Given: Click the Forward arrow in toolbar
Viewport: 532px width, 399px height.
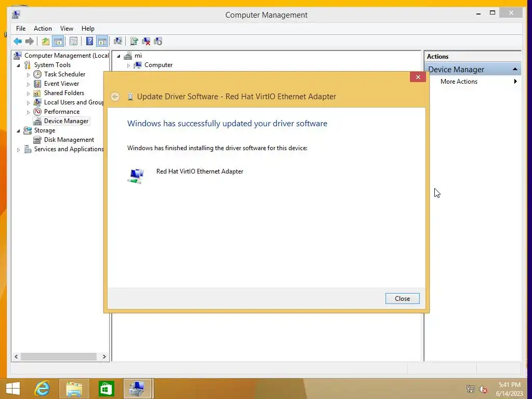Looking at the screenshot, I should [30, 42].
